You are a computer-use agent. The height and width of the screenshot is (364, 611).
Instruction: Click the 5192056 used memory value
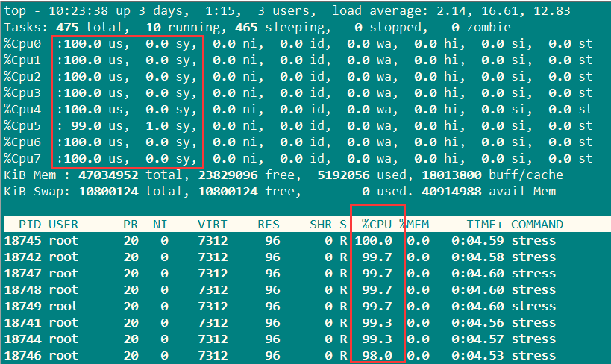[343, 175]
